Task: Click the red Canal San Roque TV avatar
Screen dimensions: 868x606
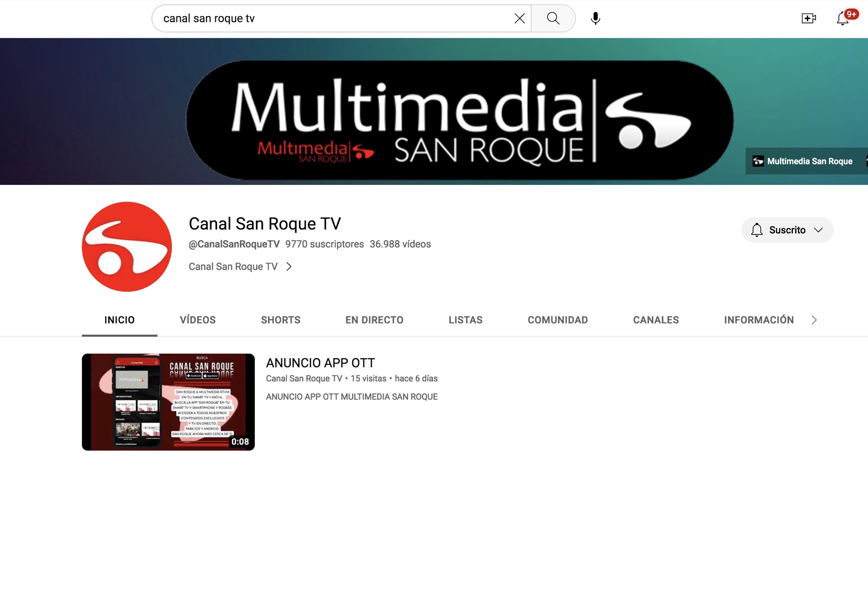Action: point(127,247)
